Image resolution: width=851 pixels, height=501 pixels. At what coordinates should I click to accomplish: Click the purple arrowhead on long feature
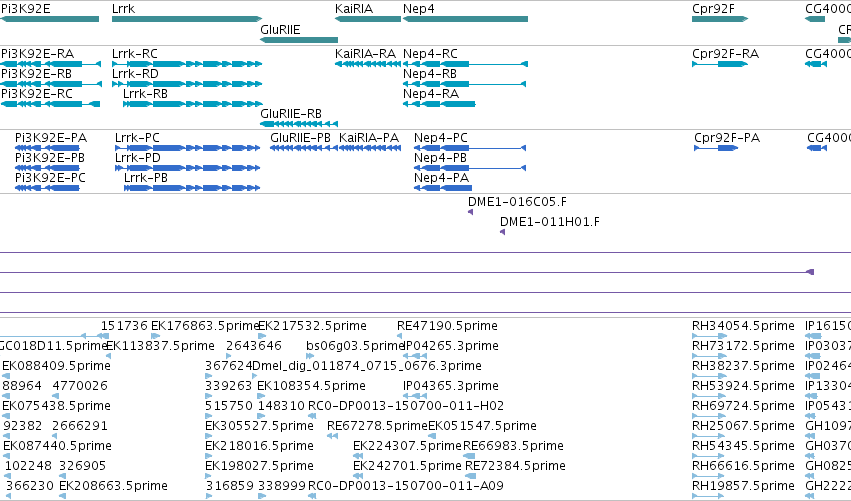click(x=810, y=272)
